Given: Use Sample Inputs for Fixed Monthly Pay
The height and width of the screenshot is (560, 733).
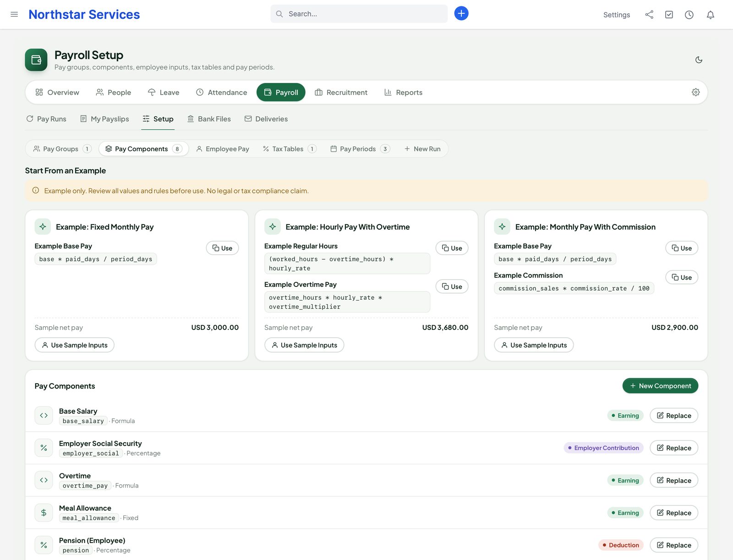Looking at the screenshot, I should tap(75, 345).
